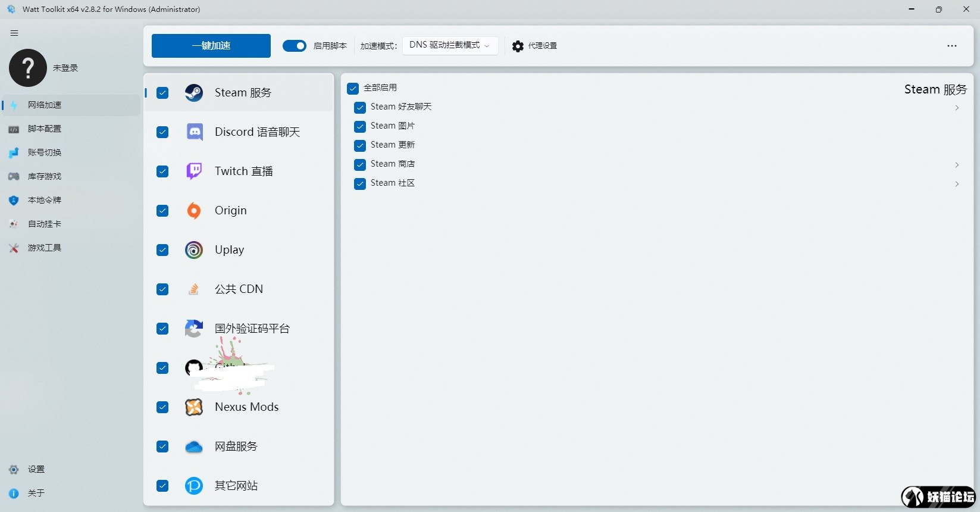Open the 网络加速 sidebar page
This screenshot has width=980, height=512.
click(71, 105)
